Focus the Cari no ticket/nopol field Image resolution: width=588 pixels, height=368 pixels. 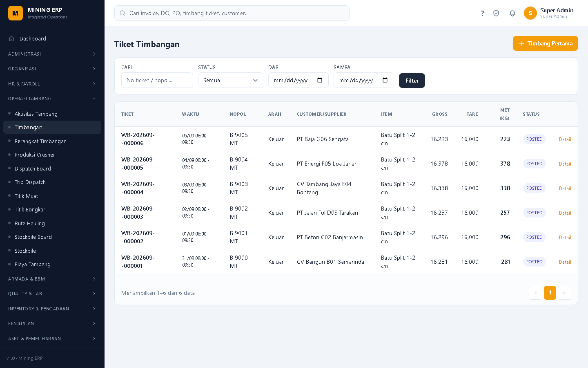157,80
